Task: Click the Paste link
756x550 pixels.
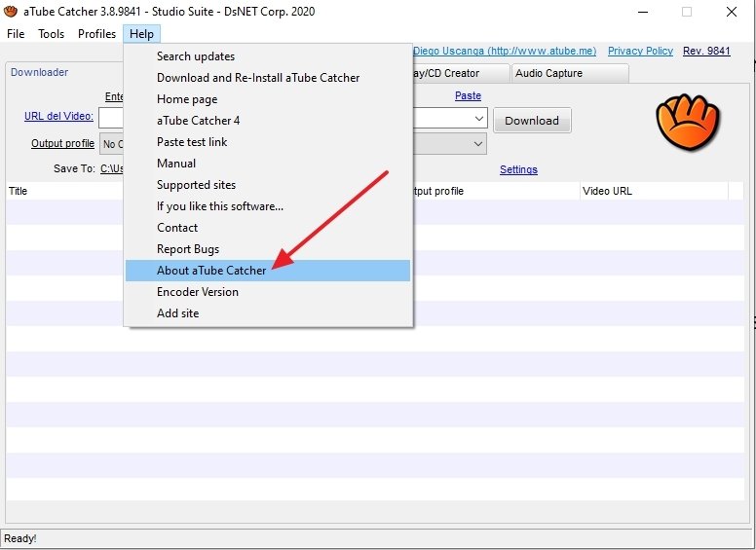Action: tap(468, 95)
